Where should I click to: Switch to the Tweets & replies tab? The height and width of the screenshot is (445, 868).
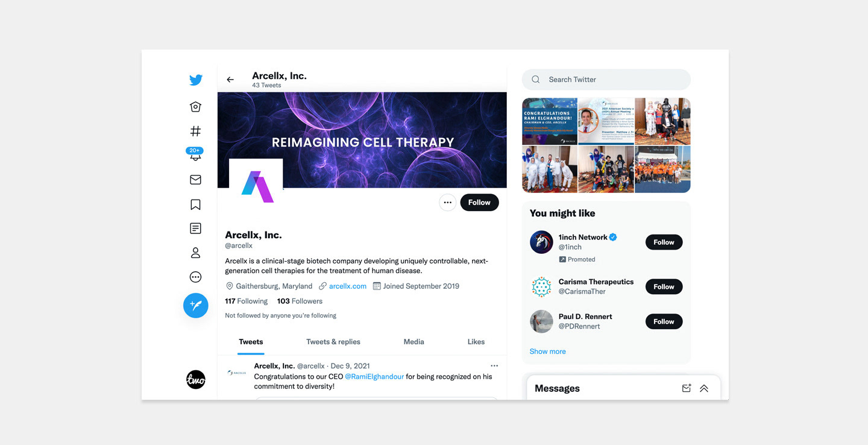point(333,342)
